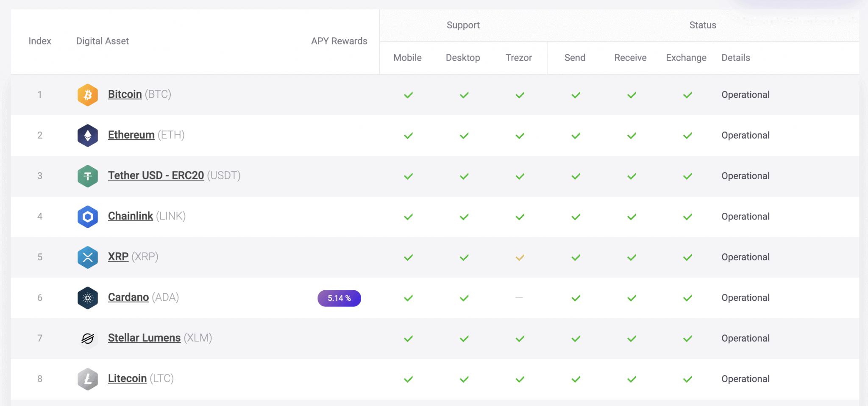Click the XRP coin logo icon
Viewport: 868px width, 406px height.
coord(88,257)
